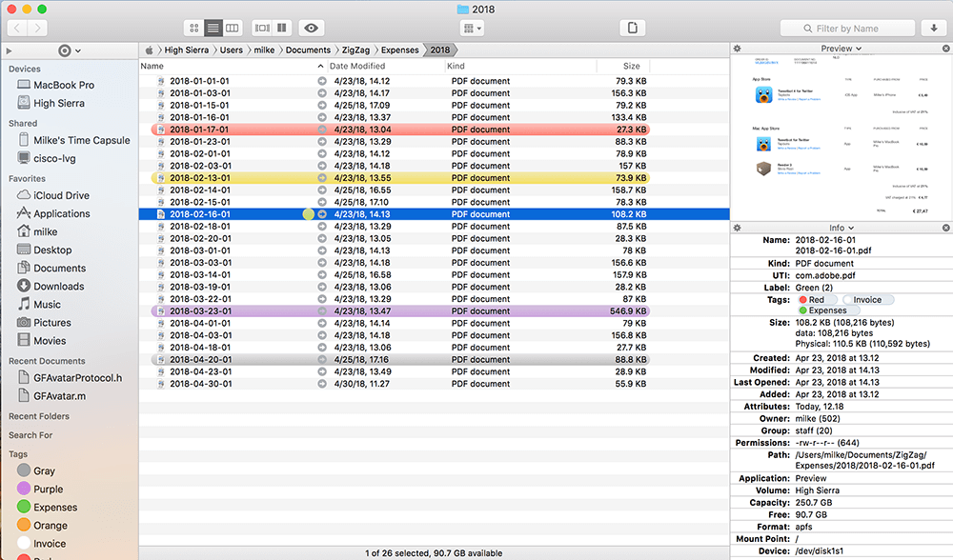Screen dimensions: 953x560
Task: Click the new document toolbar icon
Action: (x=632, y=28)
